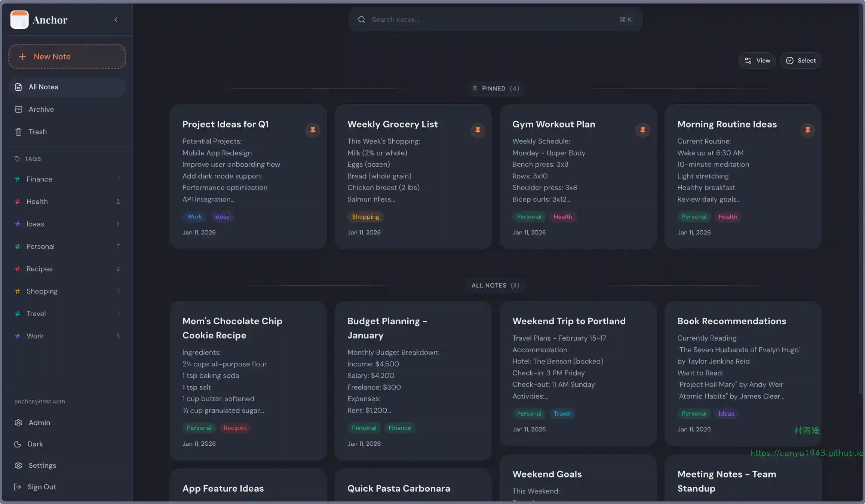This screenshot has height=504, width=865.
Task: Toggle pin on Weekly Grocery List note
Action: (478, 130)
